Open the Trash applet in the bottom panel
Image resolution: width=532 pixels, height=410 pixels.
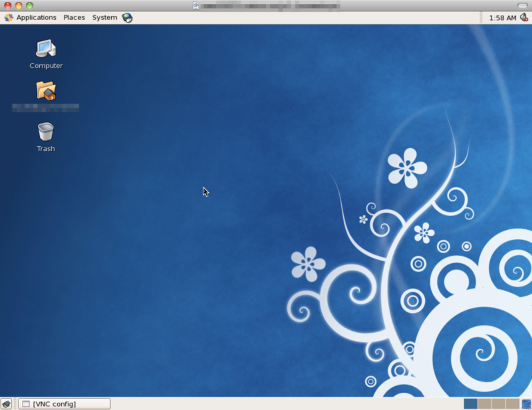coord(526,404)
